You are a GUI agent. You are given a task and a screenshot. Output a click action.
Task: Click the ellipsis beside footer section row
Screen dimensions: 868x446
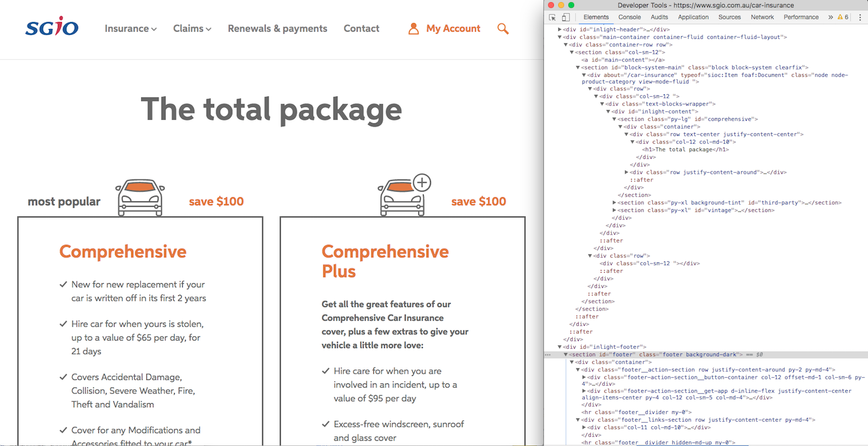click(547, 354)
